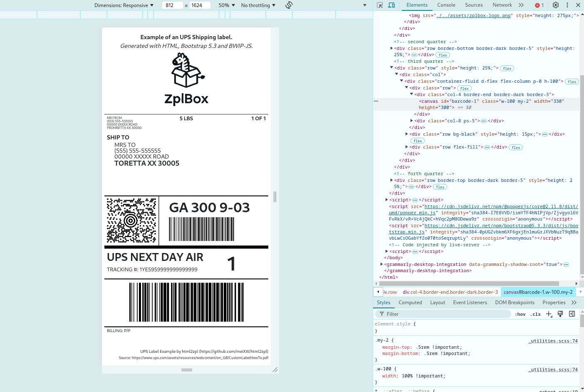
Task: Toggle the computed styles sidebar icon
Action: 572,314
